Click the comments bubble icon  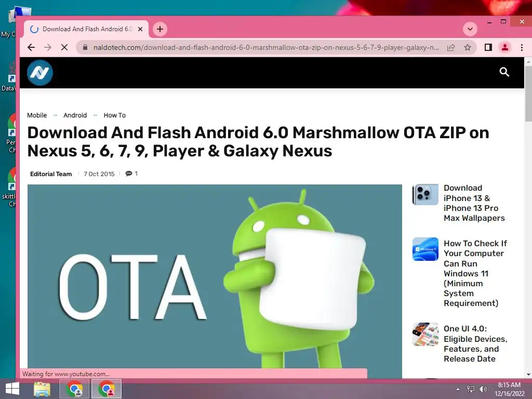(129, 174)
